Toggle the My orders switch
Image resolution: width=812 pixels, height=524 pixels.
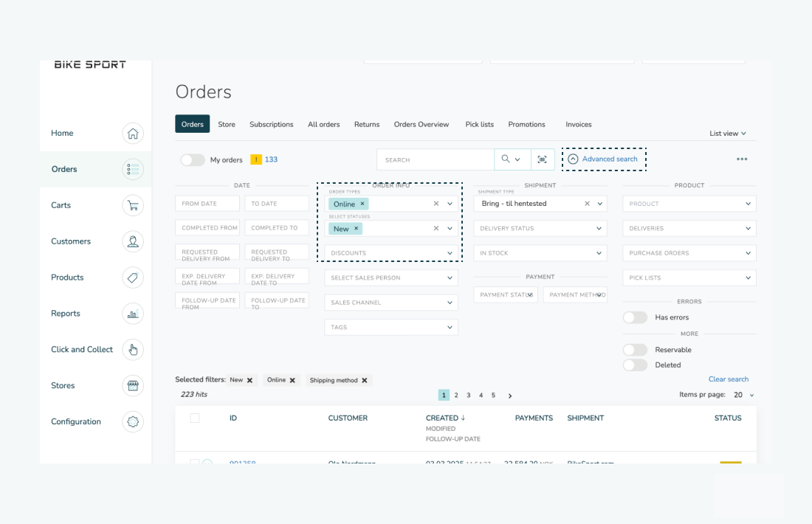tap(193, 159)
